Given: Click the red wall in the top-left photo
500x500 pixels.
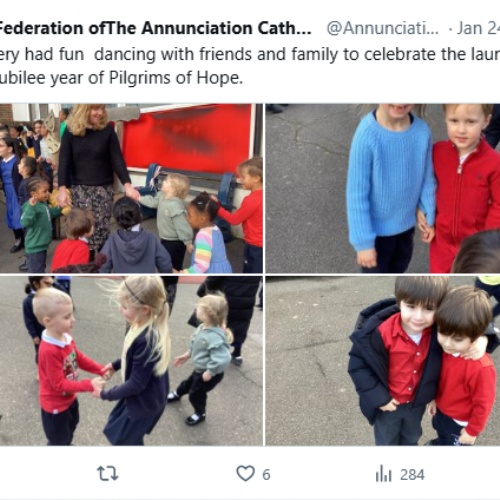Looking at the screenshot, I should pyautogui.click(x=187, y=138).
